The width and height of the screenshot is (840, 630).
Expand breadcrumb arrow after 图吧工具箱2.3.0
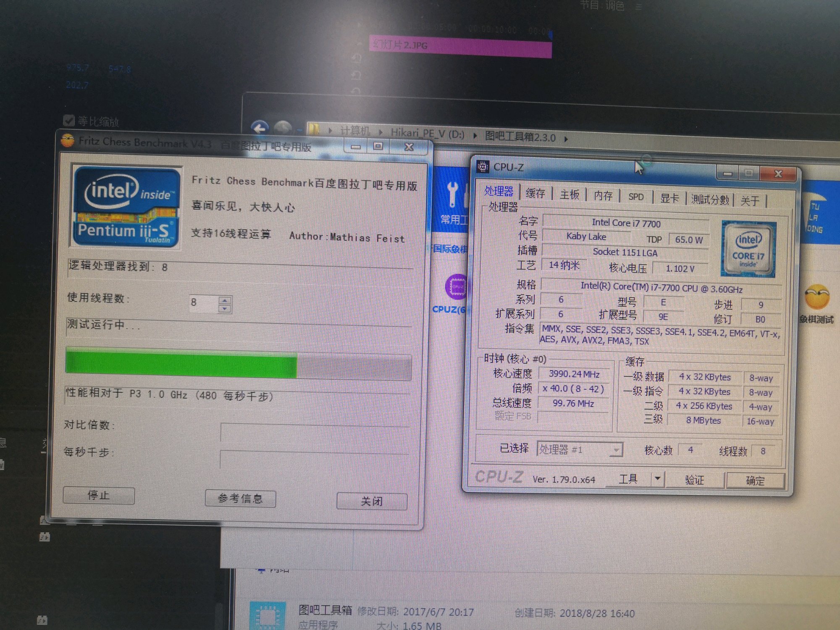566,139
